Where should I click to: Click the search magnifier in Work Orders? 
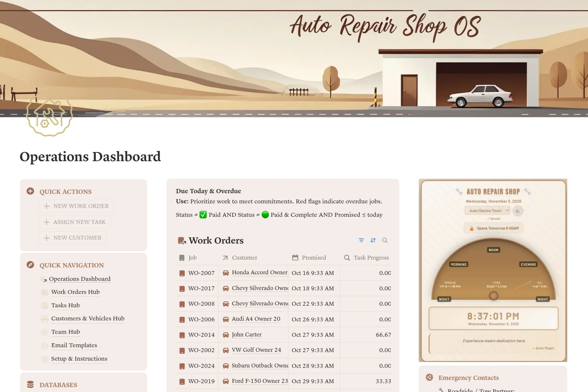click(385, 240)
